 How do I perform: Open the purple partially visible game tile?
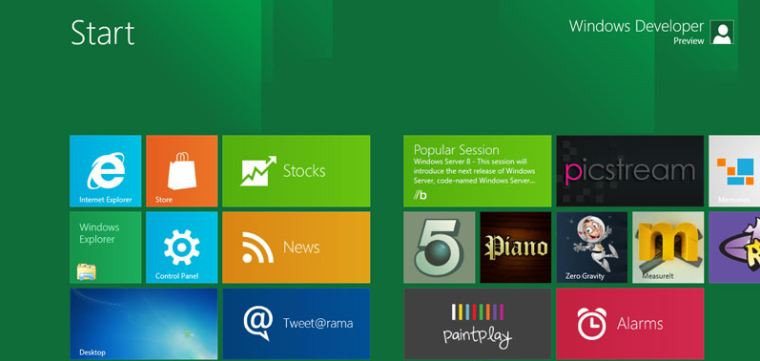(734, 247)
